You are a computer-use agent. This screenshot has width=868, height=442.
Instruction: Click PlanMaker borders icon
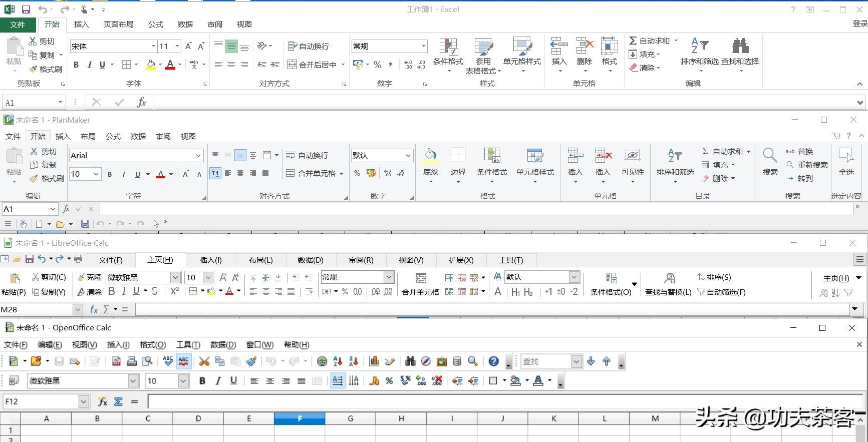pyautogui.click(x=458, y=155)
